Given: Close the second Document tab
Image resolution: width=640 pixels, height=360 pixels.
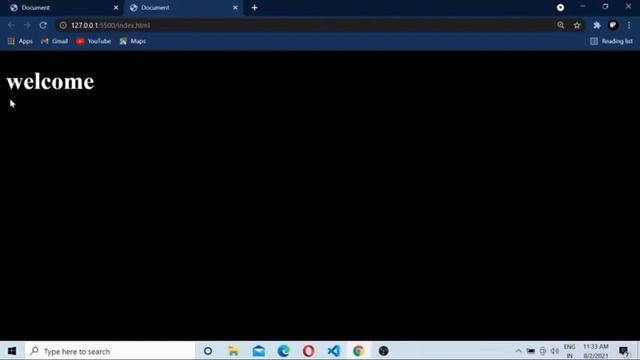Looking at the screenshot, I should click(236, 8).
